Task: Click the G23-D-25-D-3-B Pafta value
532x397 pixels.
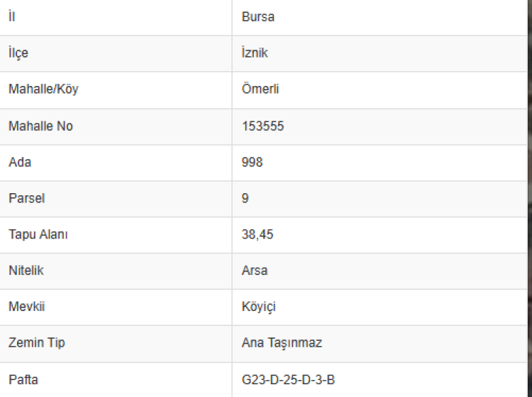Action: click(288, 381)
